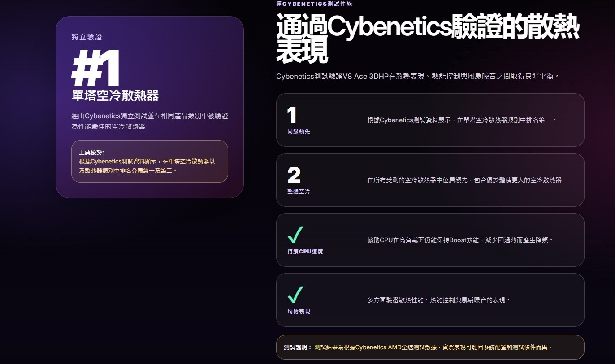Click the large number 2 in 整體空冷 card

pyautogui.click(x=294, y=175)
